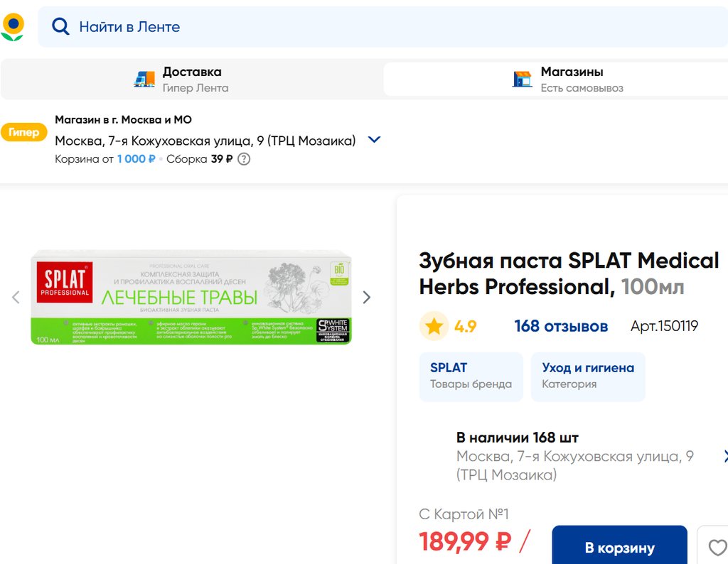Click the star rating 4.9
The width and height of the screenshot is (728, 564).
tap(449, 327)
